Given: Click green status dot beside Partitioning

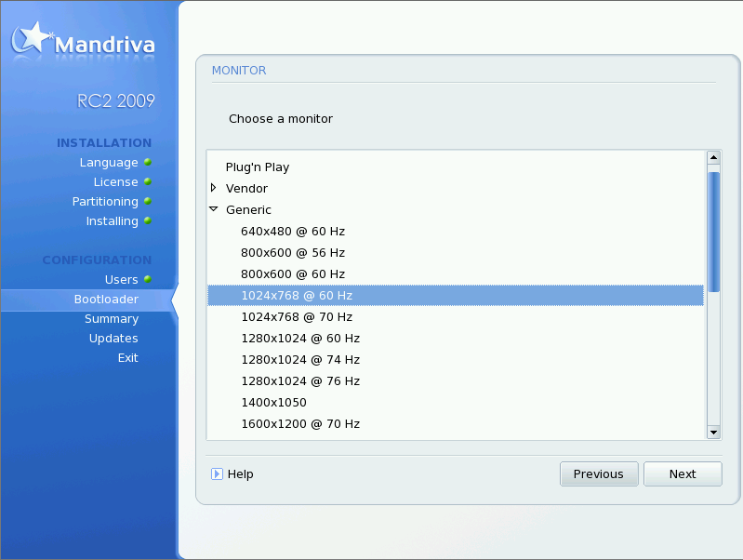Looking at the screenshot, I should (x=148, y=201).
